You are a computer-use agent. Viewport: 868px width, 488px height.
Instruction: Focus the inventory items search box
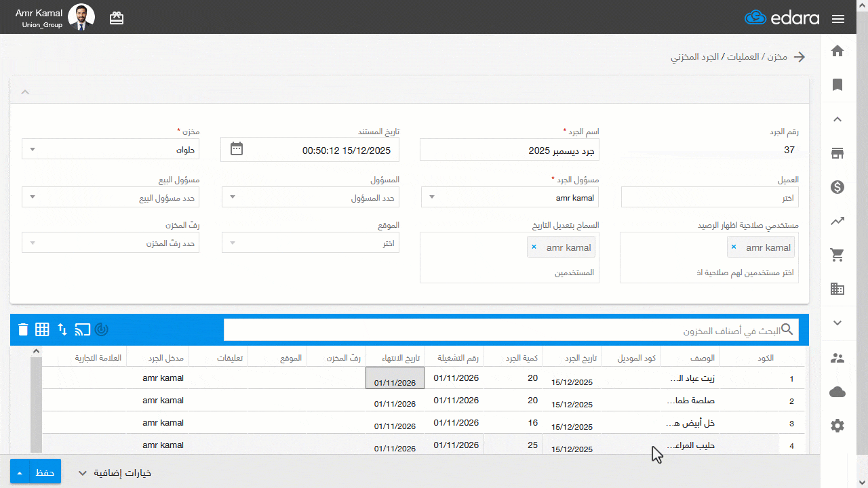click(x=511, y=330)
